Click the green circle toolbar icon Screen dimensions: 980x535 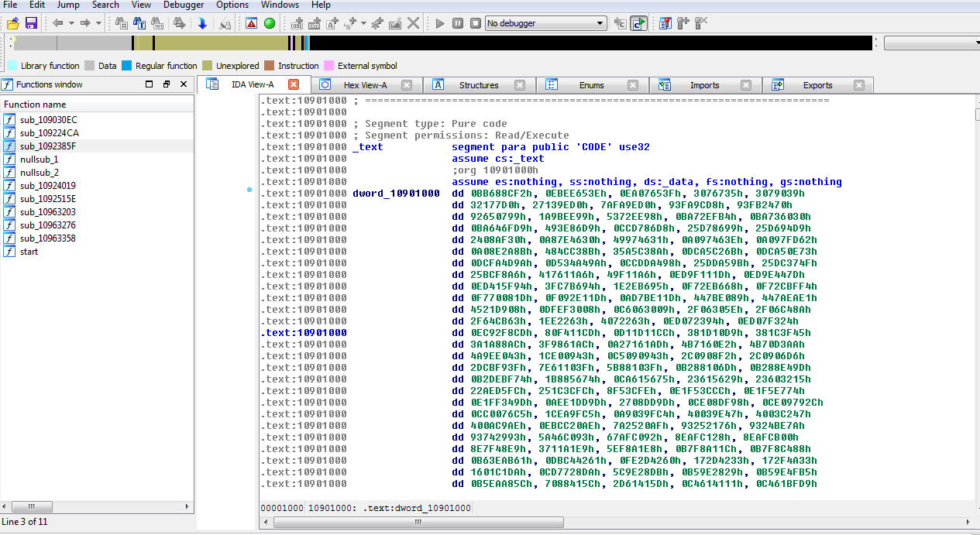coord(270,23)
